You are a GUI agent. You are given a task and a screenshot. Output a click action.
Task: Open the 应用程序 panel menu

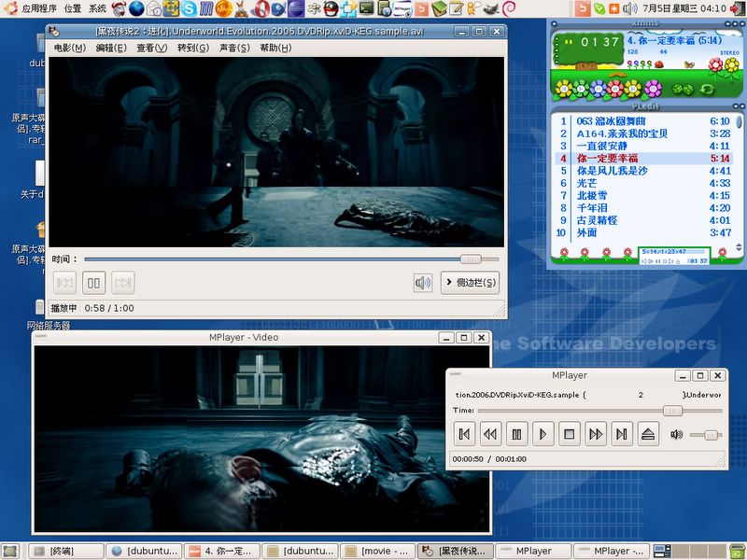pos(39,8)
